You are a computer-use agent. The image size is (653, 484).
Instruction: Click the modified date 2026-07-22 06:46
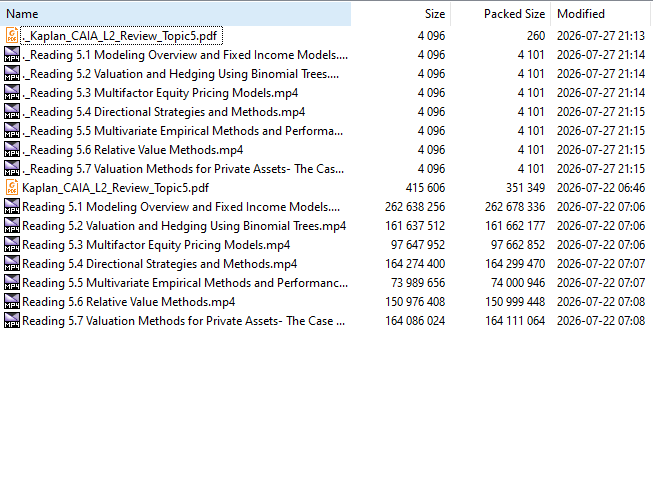click(x=601, y=188)
